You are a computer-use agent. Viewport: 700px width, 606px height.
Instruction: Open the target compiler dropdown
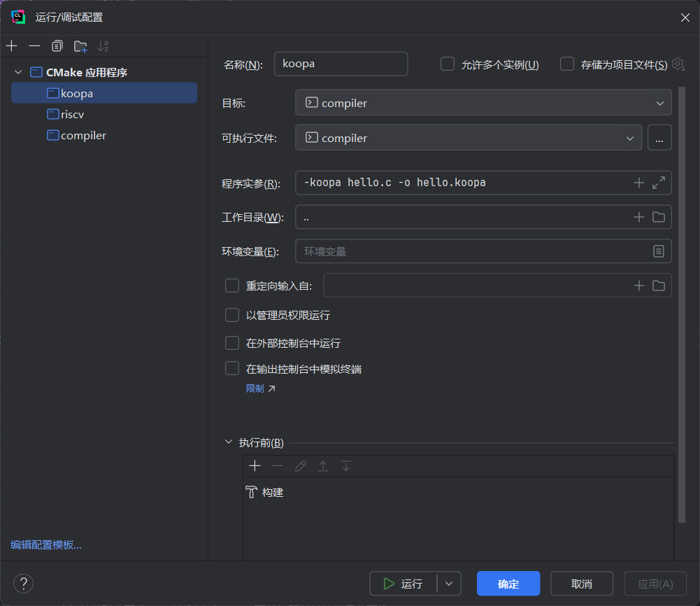click(659, 103)
